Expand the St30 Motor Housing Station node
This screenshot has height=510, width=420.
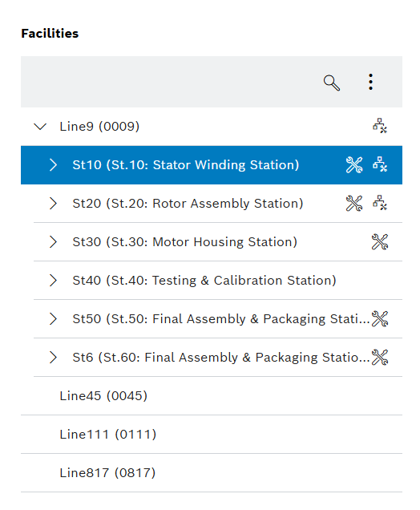point(53,241)
